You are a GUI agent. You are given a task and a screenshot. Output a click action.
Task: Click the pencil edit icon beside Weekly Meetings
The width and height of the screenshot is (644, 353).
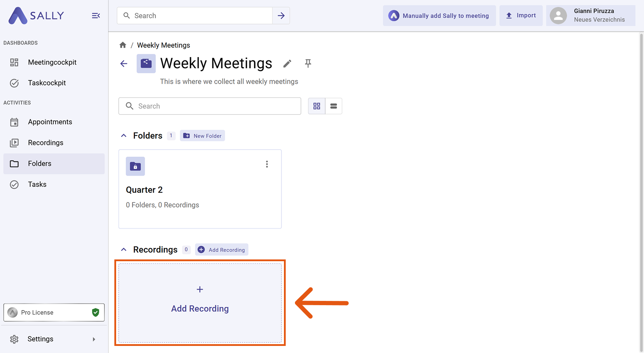[x=287, y=64]
